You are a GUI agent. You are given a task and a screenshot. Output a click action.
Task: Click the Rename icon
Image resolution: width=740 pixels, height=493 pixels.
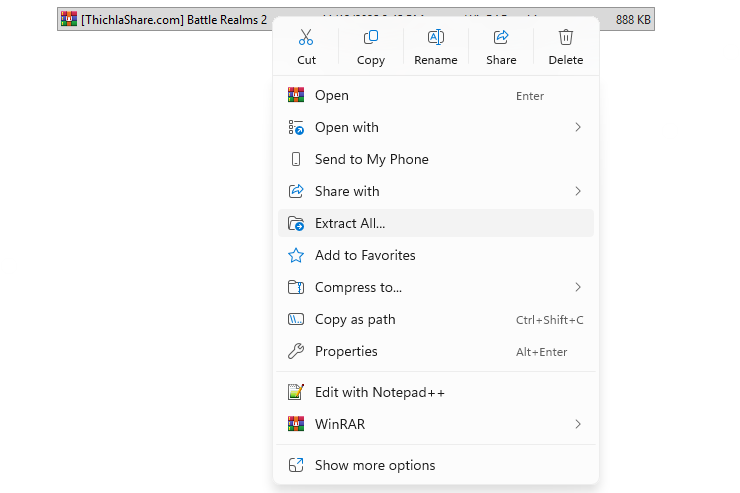coord(436,38)
